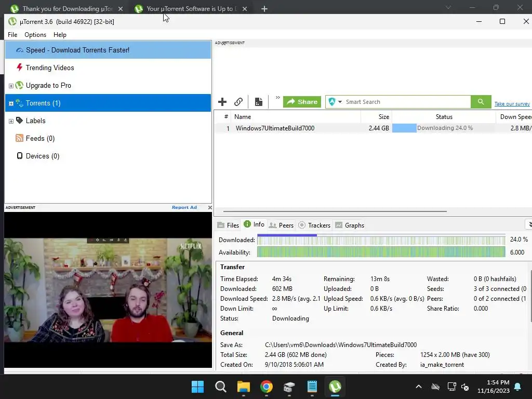This screenshot has height=399, width=532.
Task: Open the File menu
Action: pos(12,35)
